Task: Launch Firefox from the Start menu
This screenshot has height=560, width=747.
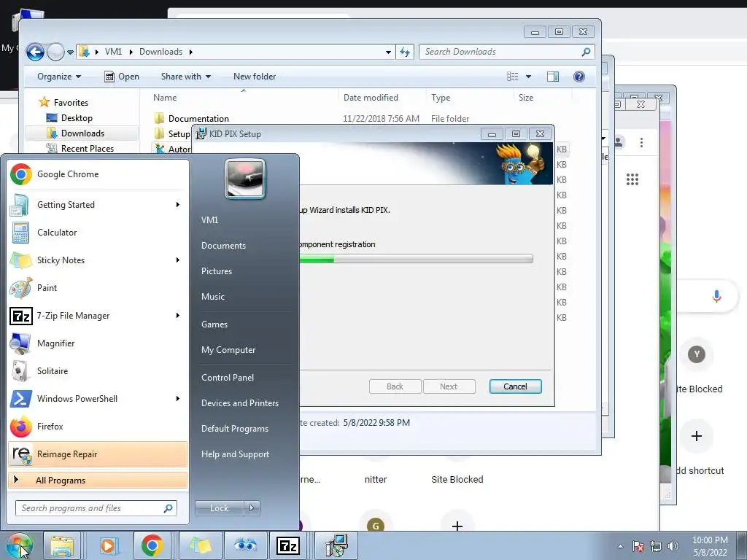Action: pyautogui.click(x=98, y=426)
